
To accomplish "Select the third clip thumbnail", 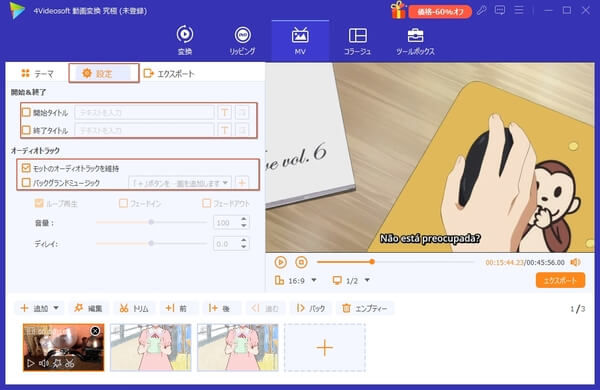I will coord(238,347).
